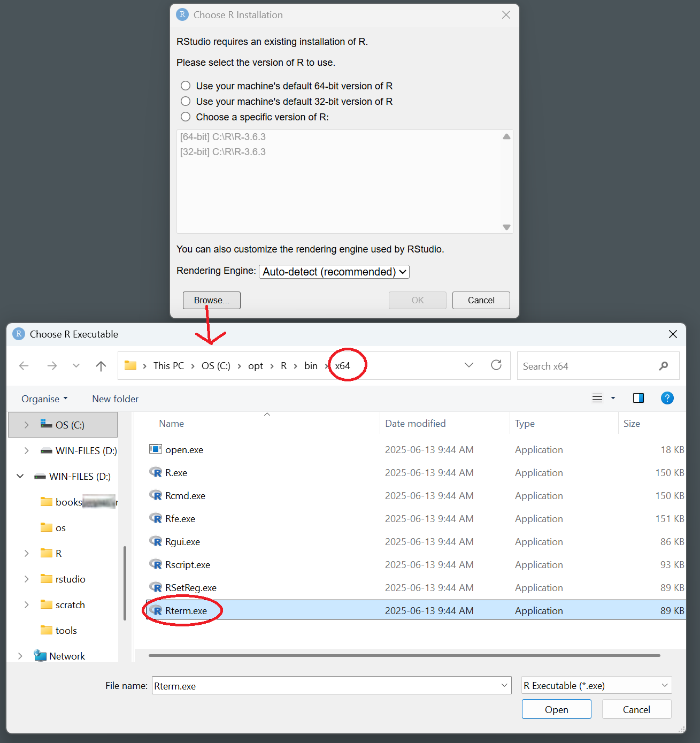Choose a specific version of R option
Image resolution: width=700 pixels, height=743 pixels.
(186, 117)
